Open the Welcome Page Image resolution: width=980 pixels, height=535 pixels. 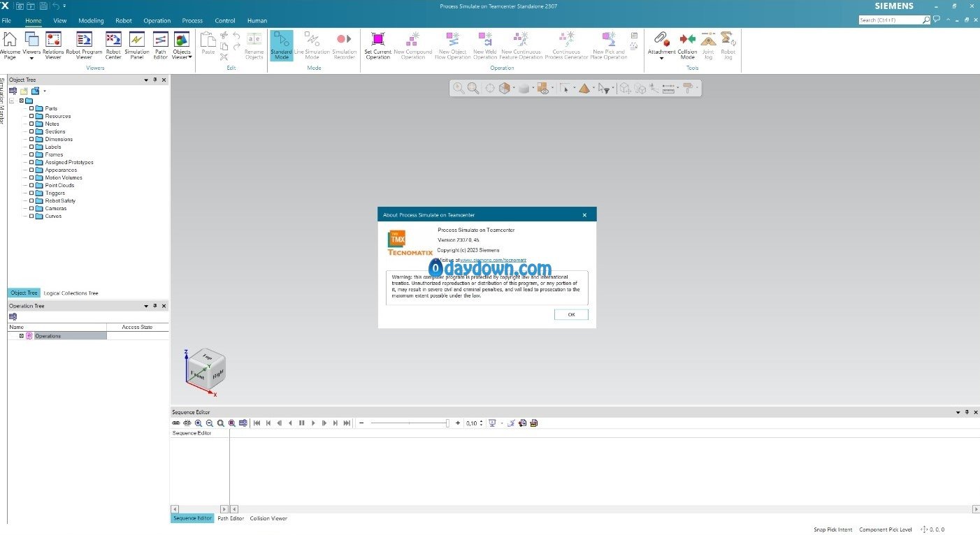pyautogui.click(x=10, y=45)
